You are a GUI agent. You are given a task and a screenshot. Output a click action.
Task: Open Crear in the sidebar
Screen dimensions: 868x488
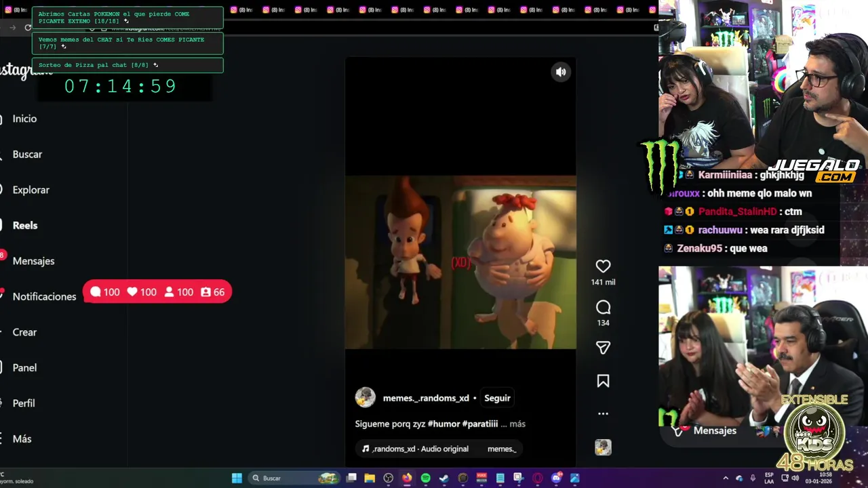click(x=24, y=332)
